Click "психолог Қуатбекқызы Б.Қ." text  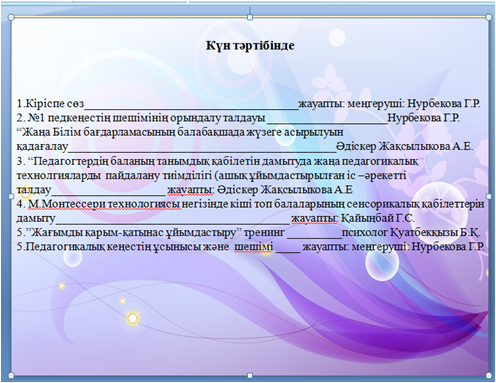[411, 233]
